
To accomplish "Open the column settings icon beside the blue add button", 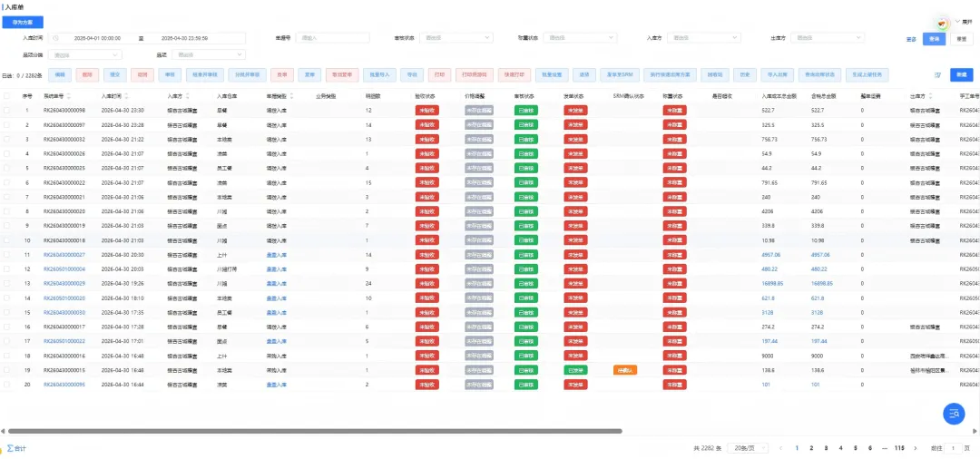I will pos(937,75).
